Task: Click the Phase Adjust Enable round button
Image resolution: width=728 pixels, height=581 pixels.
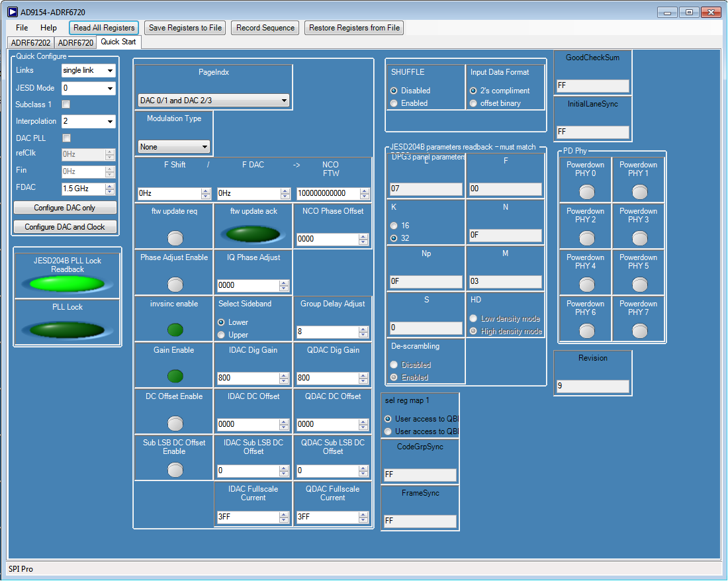Action: (x=175, y=284)
